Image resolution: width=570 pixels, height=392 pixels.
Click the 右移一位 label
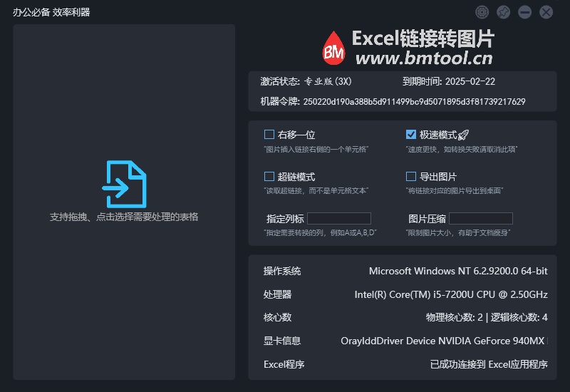[296, 135]
